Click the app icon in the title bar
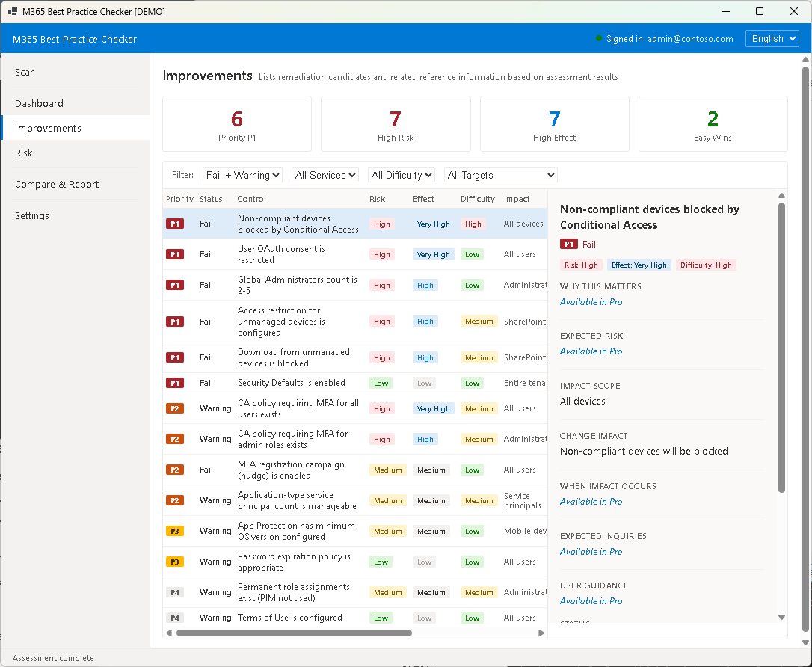 point(13,12)
